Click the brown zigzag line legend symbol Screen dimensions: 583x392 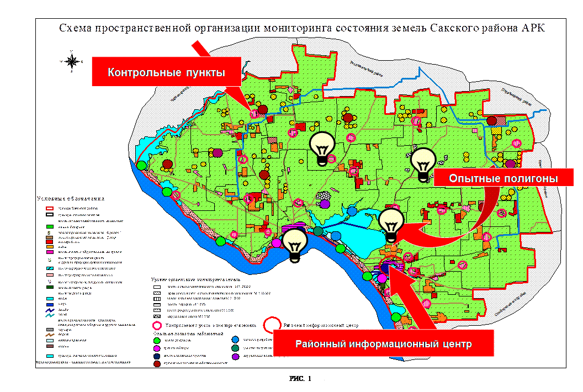point(49,335)
